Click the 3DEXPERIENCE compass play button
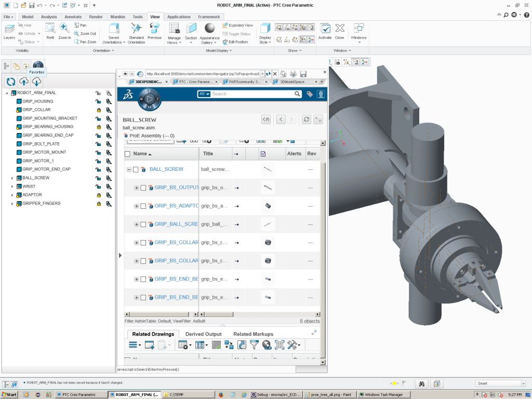Image resolution: width=532 pixels, height=399 pixels. pos(149,99)
